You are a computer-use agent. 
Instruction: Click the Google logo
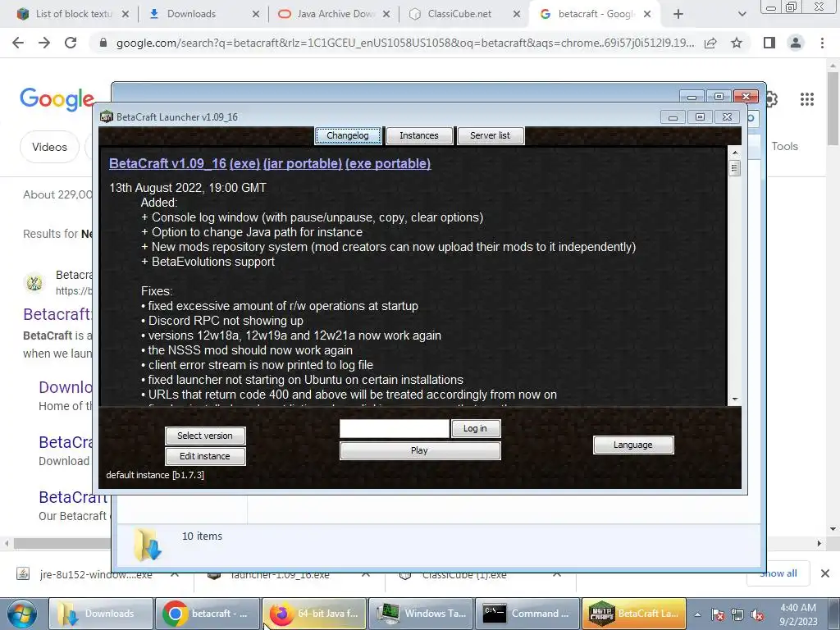(x=57, y=99)
